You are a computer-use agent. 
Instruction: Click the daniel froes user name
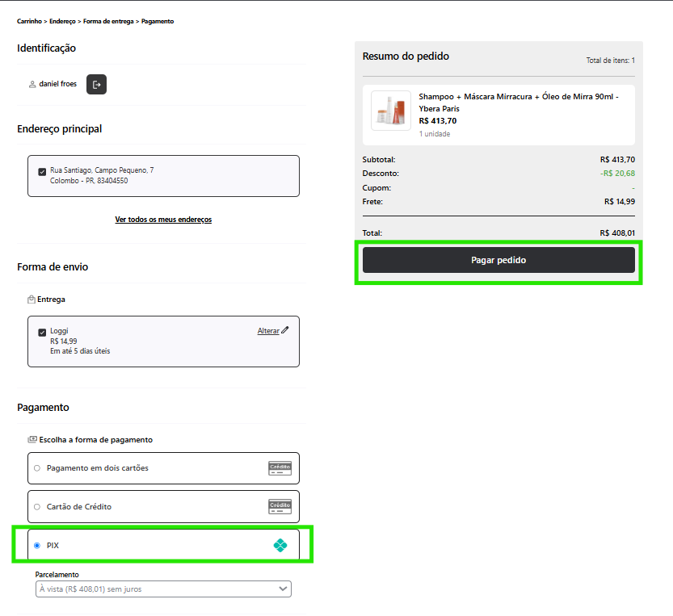58,84
